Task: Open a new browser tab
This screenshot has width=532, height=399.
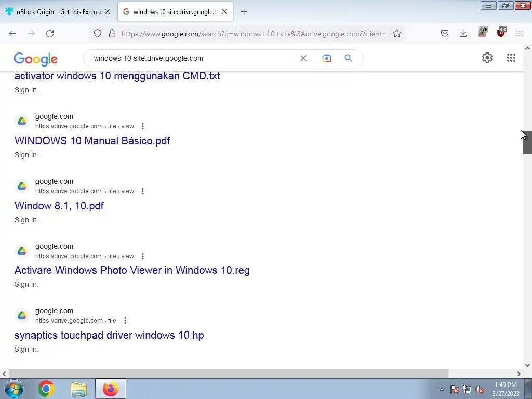Action: coord(244,12)
